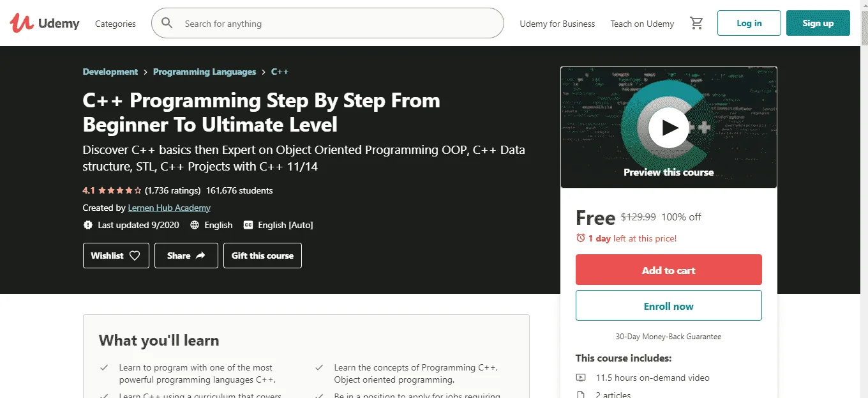
Task: Open Teach on Udemy
Action: point(642,24)
